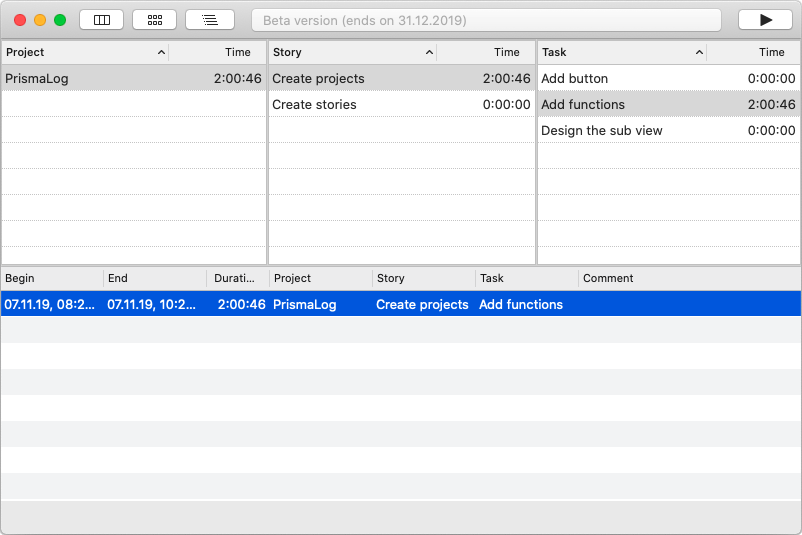Image resolution: width=802 pixels, height=535 pixels.
Task: Select the Create projects story
Action: pyautogui.click(x=402, y=78)
